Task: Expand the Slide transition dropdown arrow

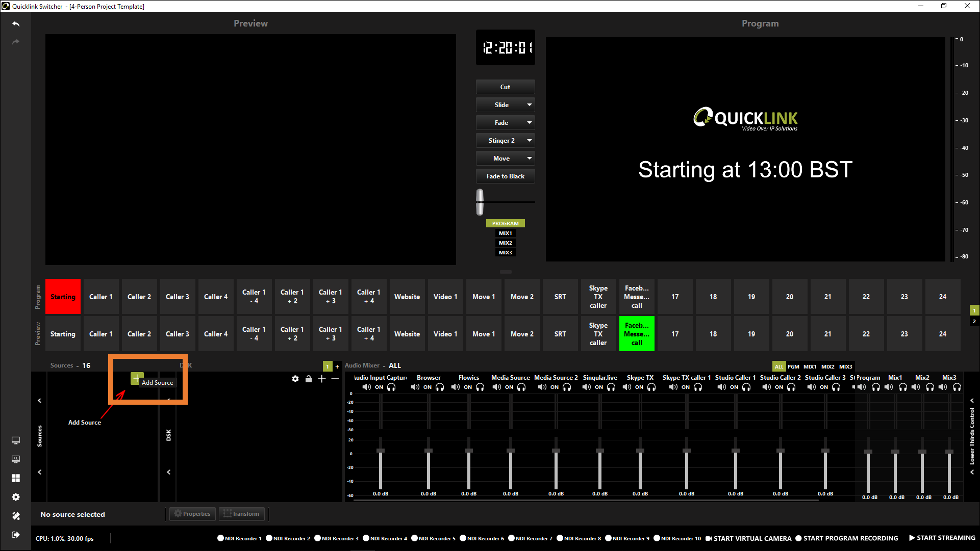Action: point(529,105)
